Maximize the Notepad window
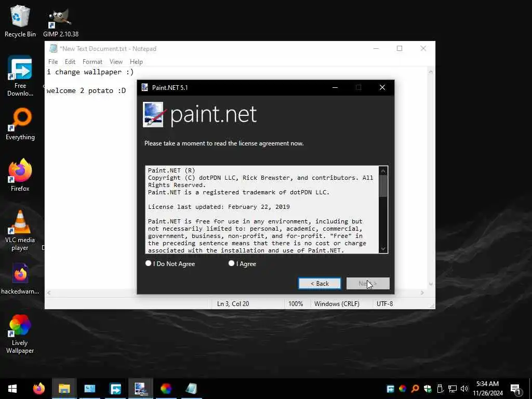Image resolution: width=532 pixels, height=399 pixels. pos(400,48)
